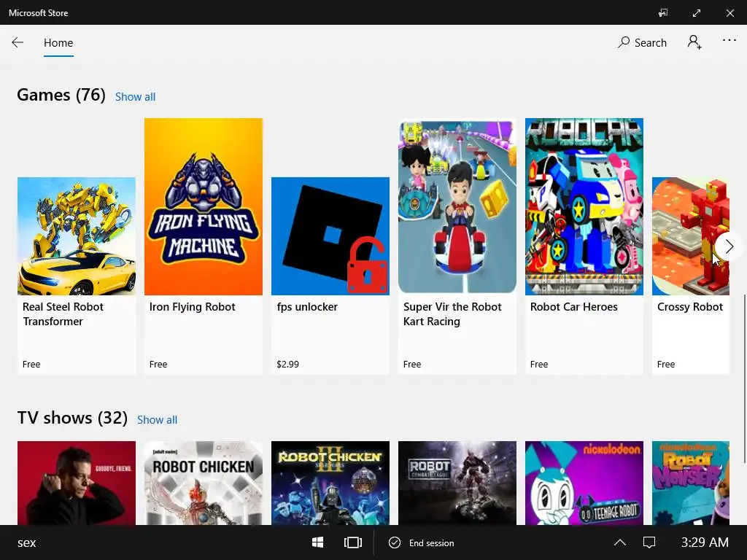747x560 pixels.
Task: Click 'Real Steel Robot Transformer' title text
Action: click(x=63, y=314)
